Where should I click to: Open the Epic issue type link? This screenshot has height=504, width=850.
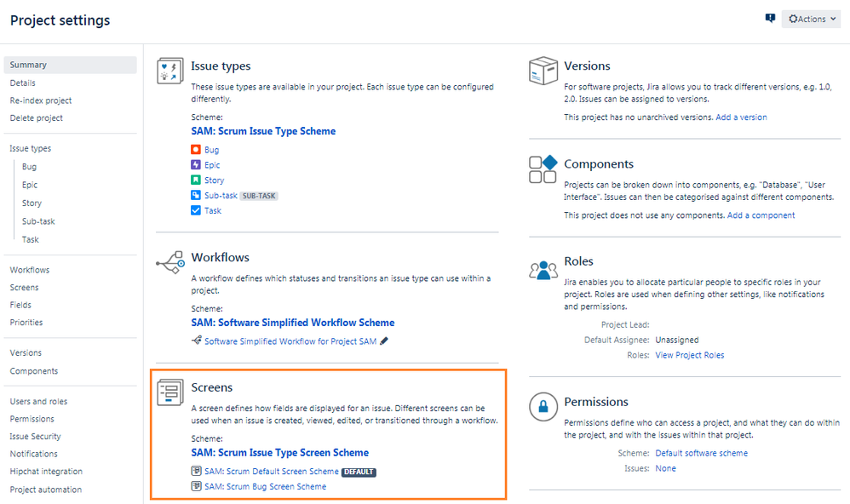[213, 165]
